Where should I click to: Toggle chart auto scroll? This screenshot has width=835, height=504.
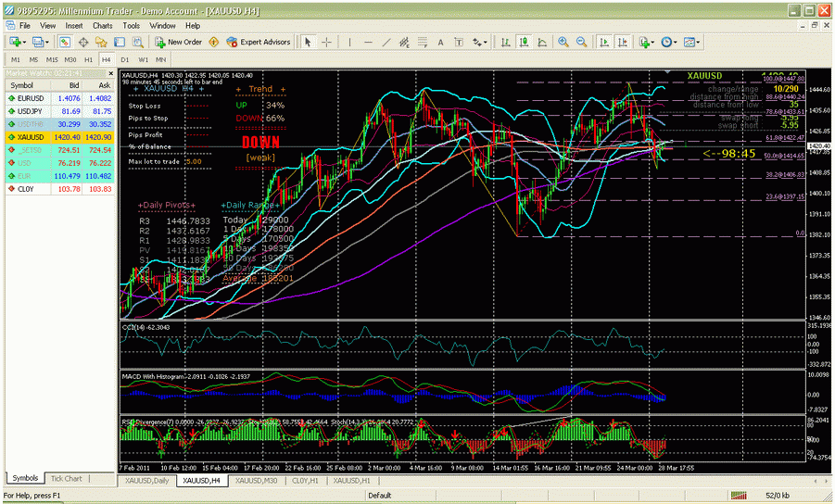coord(604,42)
